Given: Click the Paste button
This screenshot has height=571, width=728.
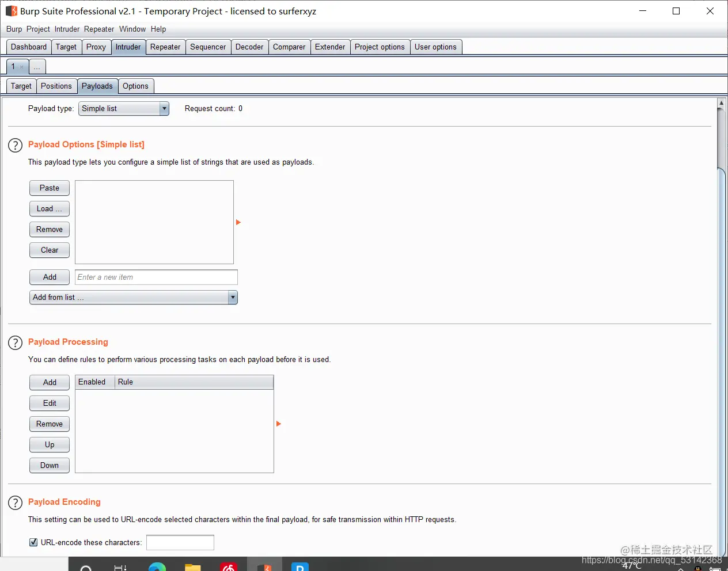Looking at the screenshot, I should 50,188.
